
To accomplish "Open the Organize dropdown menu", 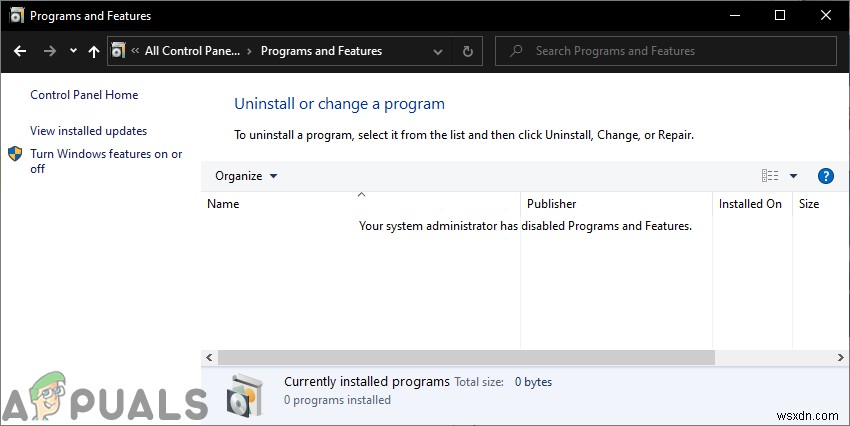I will 246,176.
